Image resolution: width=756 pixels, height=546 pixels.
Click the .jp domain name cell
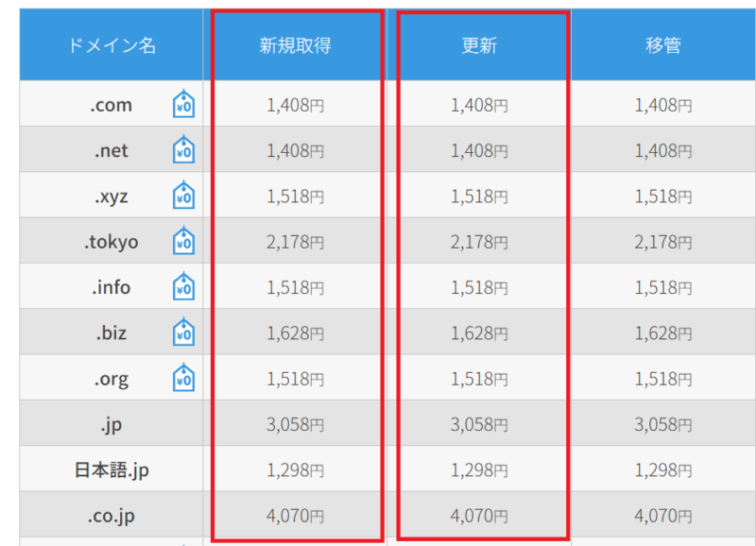click(x=112, y=424)
